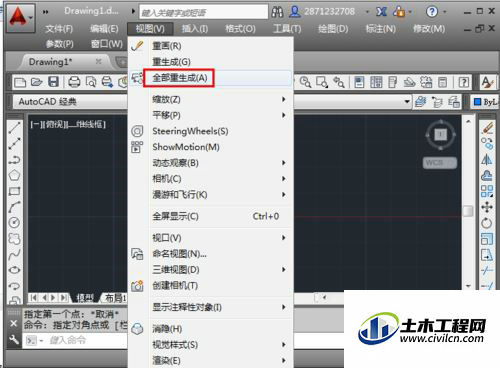Select the Rectangle draw tool
Image resolution: width=500 pixels, height=368 pixels.
click(x=14, y=191)
